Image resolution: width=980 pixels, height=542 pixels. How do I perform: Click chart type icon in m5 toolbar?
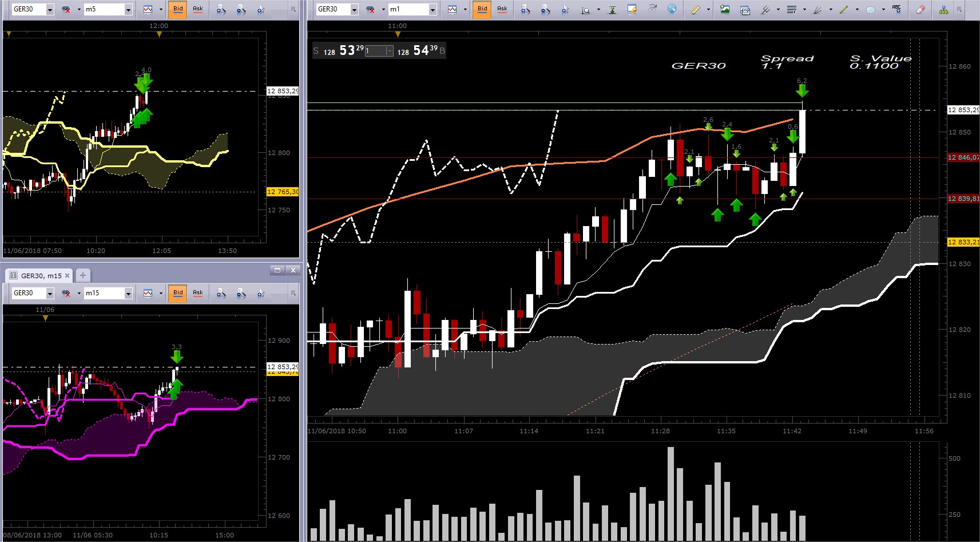tap(148, 9)
